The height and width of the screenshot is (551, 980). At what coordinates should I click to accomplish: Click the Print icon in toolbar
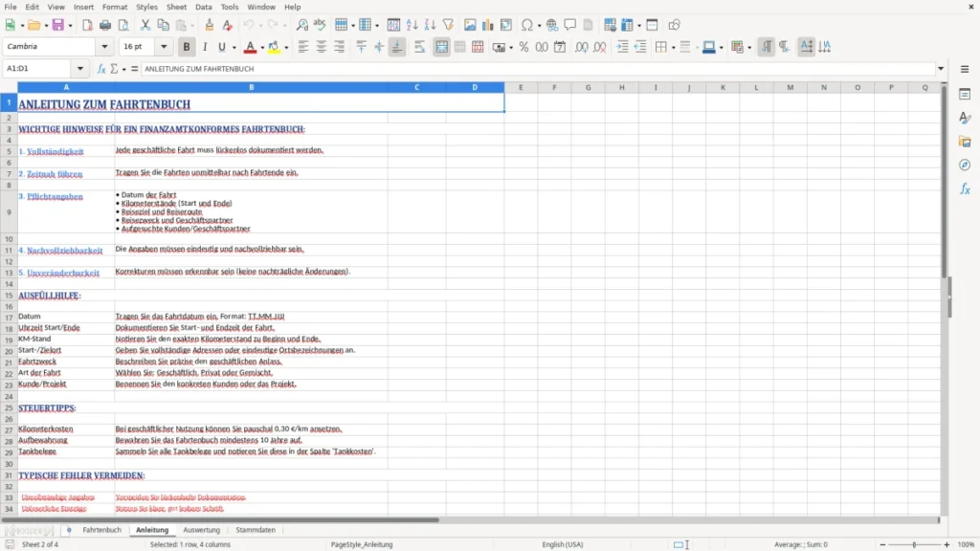click(105, 25)
